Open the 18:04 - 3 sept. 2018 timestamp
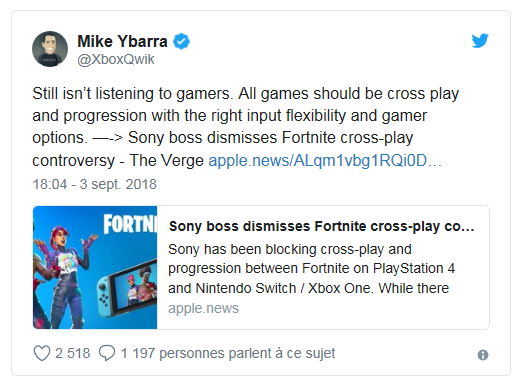The image size is (521, 388). (x=94, y=184)
